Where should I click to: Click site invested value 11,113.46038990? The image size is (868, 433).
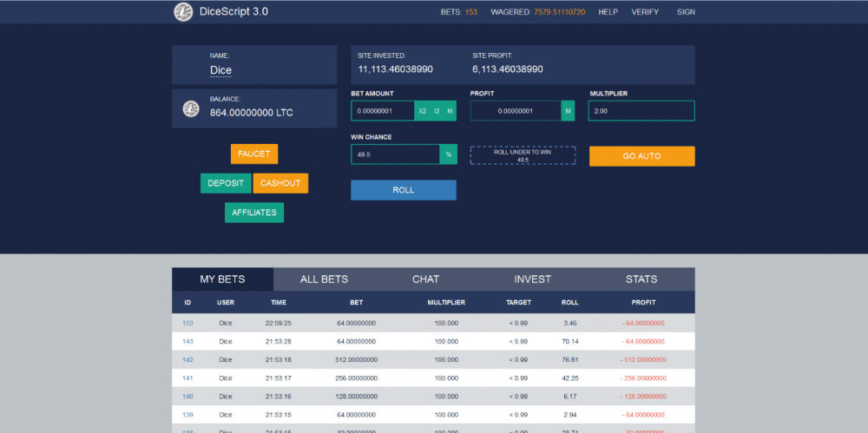pos(395,69)
